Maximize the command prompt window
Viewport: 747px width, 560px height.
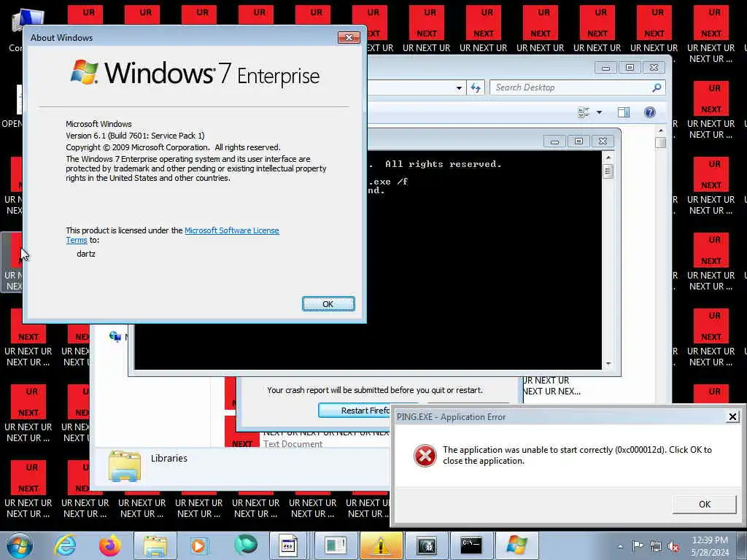[x=578, y=141]
